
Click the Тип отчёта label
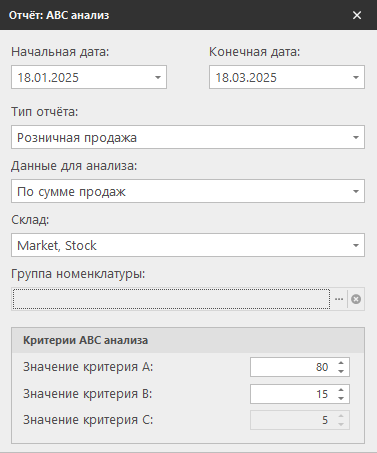(45, 112)
